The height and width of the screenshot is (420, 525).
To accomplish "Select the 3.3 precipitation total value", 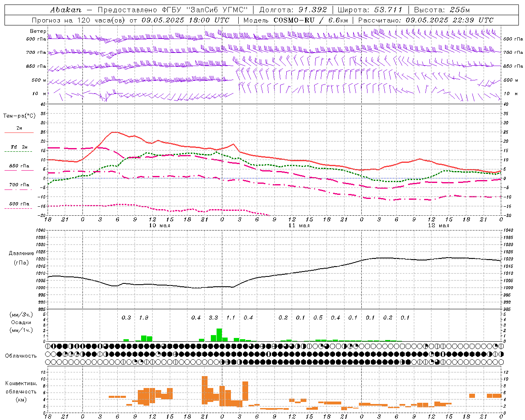I will pos(213,318).
